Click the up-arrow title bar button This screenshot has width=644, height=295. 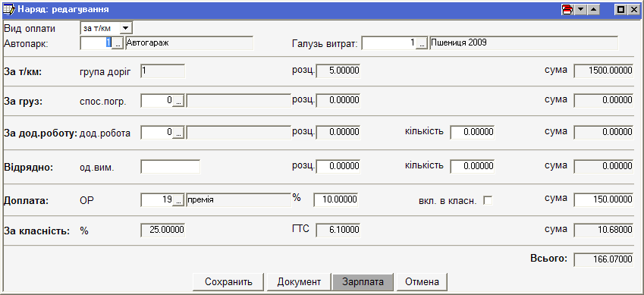pos(593,9)
